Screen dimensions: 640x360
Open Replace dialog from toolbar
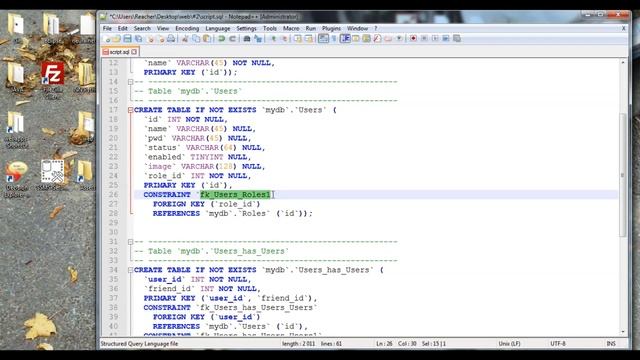pyautogui.click(x=258, y=38)
